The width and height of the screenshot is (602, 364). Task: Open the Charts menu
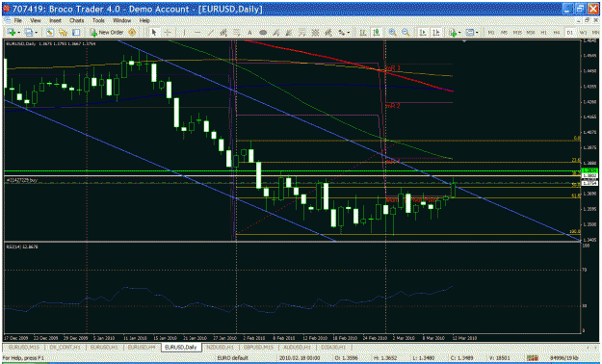tap(76, 20)
